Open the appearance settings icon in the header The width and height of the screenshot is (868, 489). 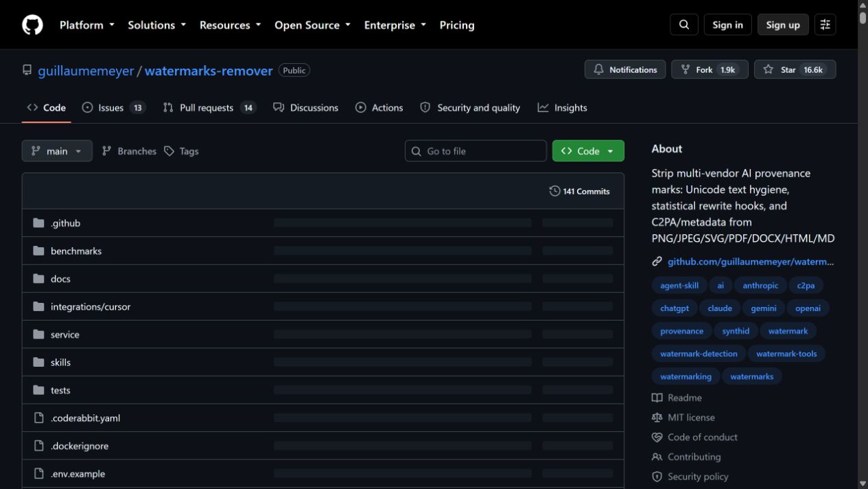click(x=825, y=25)
